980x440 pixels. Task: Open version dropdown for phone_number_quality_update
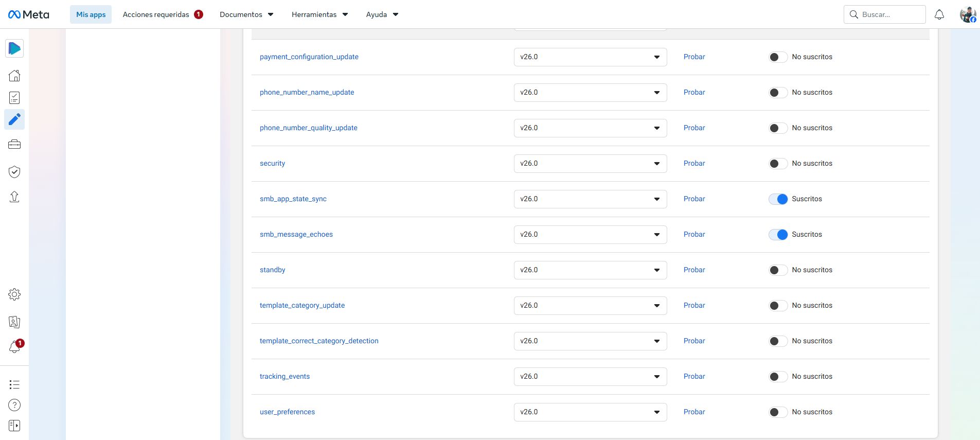point(590,128)
